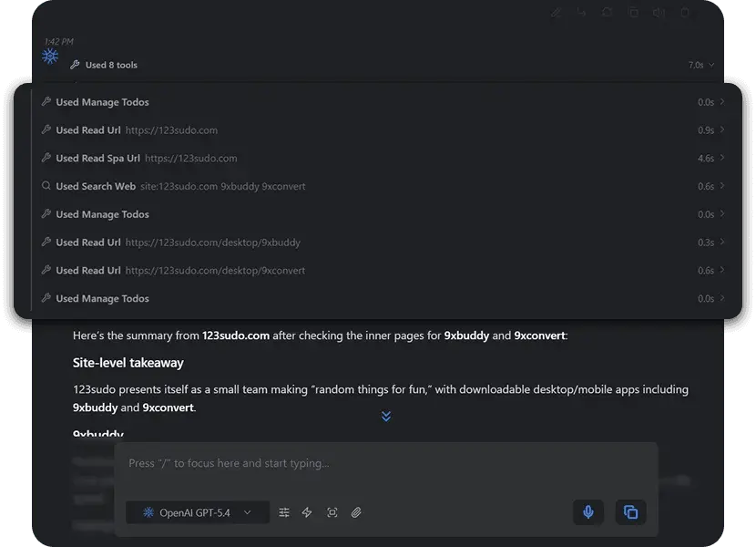Click the 0.6s duration on Search Web row

(x=706, y=186)
